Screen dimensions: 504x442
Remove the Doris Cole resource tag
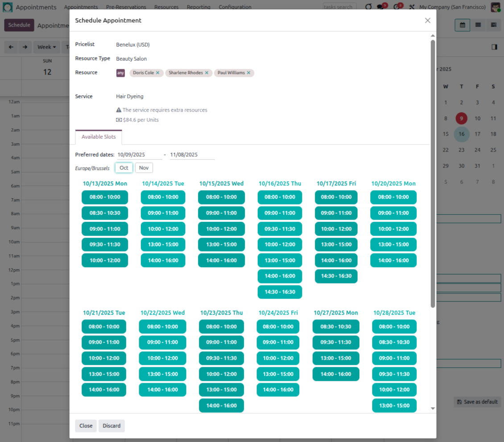point(157,73)
